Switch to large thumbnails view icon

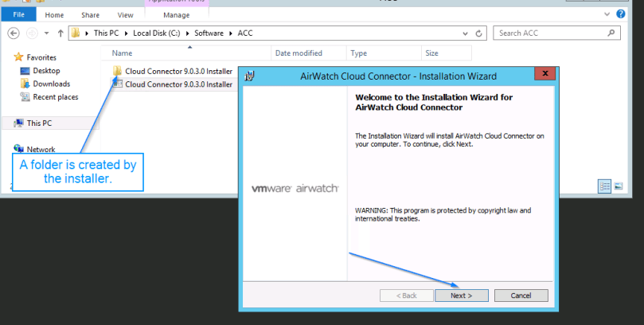click(617, 186)
